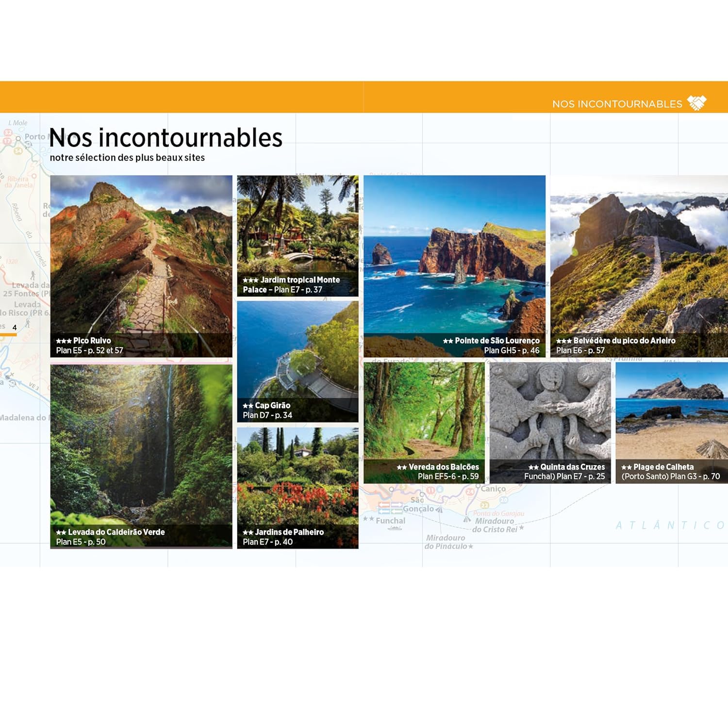The image size is (728, 728).
Task: Click the star after Miradouro do Pináculo
Action: (471, 546)
